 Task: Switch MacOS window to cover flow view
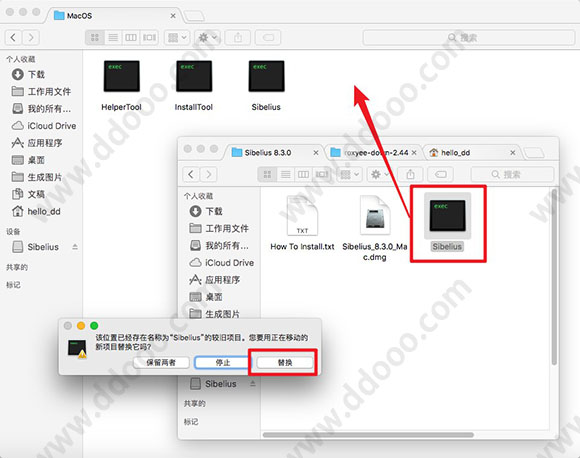click(149, 37)
